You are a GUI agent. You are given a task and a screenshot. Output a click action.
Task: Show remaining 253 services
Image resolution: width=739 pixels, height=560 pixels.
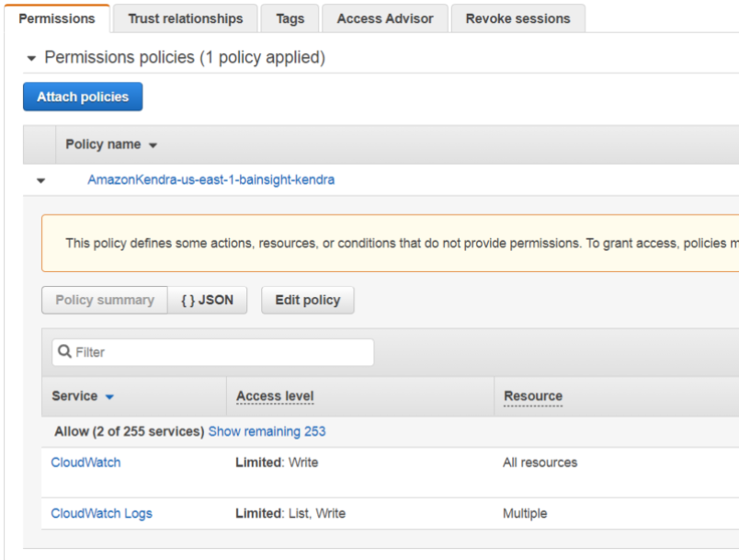267,431
